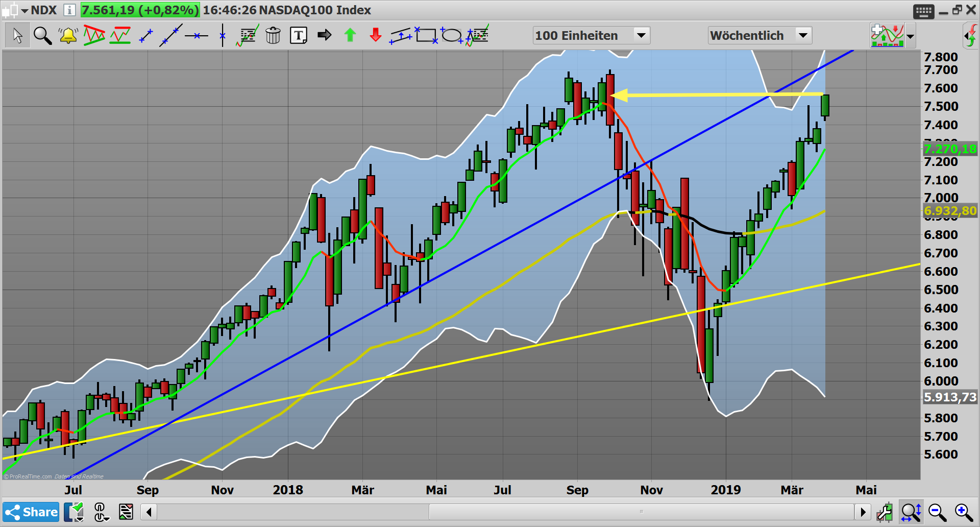
Task: Click the zoom auto-fit magnifier with arrows
Action: 911,512
